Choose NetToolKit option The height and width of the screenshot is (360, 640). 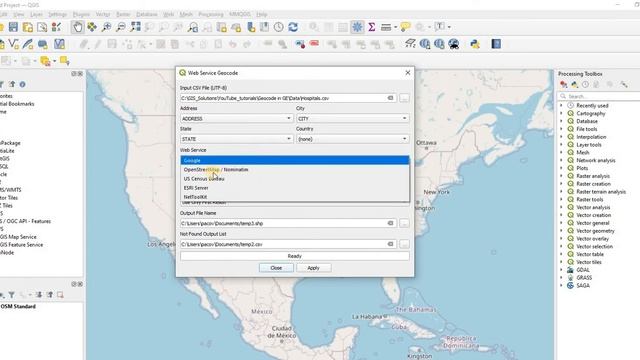295,197
